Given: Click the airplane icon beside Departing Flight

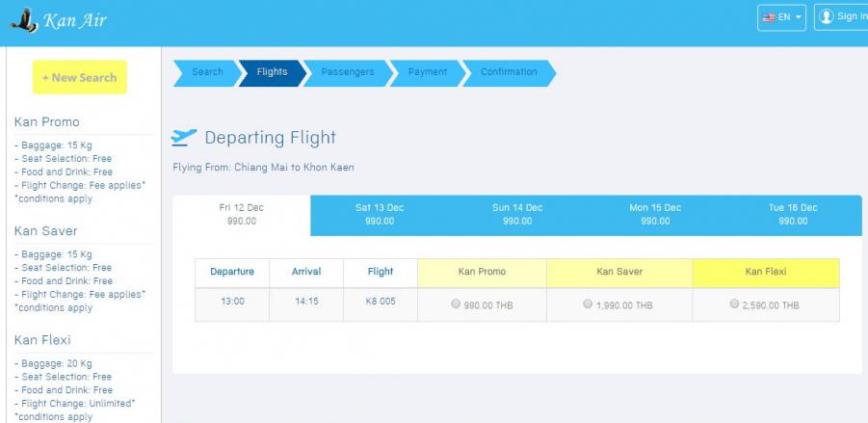Looking at the screenshot, I should point(184,138).
